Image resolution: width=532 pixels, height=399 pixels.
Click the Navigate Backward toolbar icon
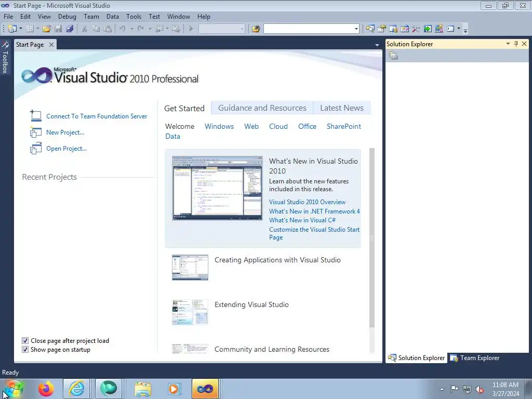tap(159, 29)
